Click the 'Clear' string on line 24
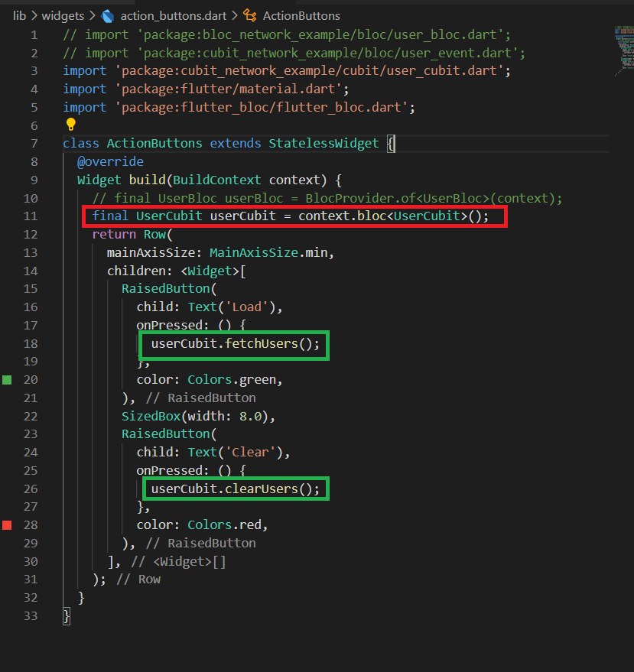This screenshot has width=634, height=672. 254,453
